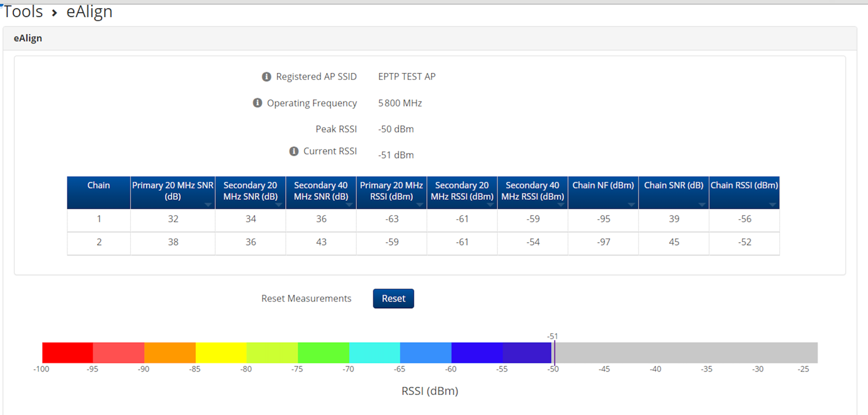Sort by Primary 20 MHz SNR column
Viewport: 868px width, 415px height.
(x=172, y=191)
